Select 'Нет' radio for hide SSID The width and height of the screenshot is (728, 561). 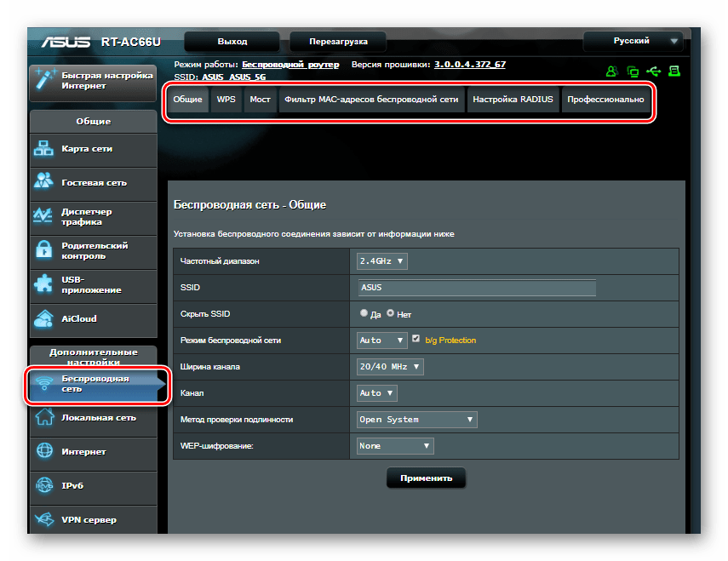(391, 313)
